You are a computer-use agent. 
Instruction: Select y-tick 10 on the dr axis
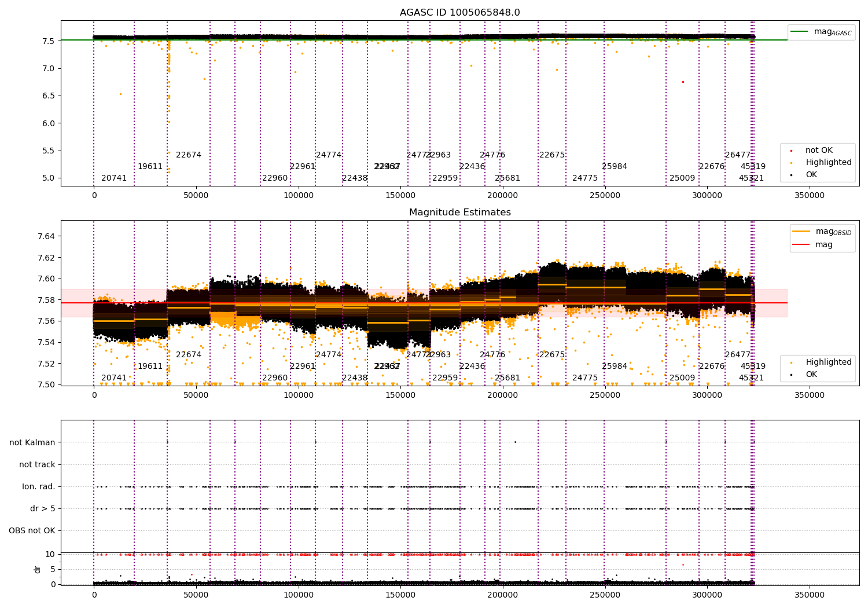pyautogui.click(x=50, y=555)
